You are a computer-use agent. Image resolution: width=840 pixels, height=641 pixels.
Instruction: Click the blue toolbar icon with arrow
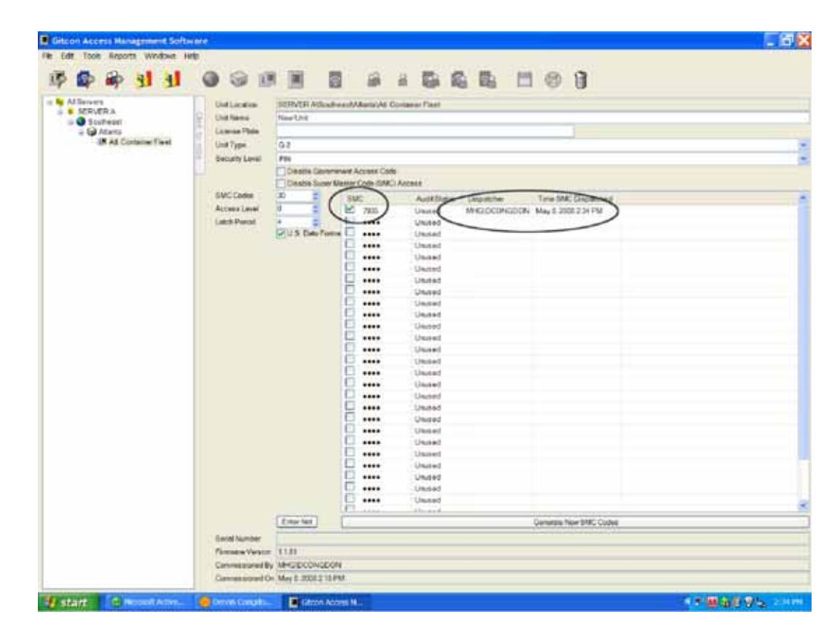tap(85, 79)
